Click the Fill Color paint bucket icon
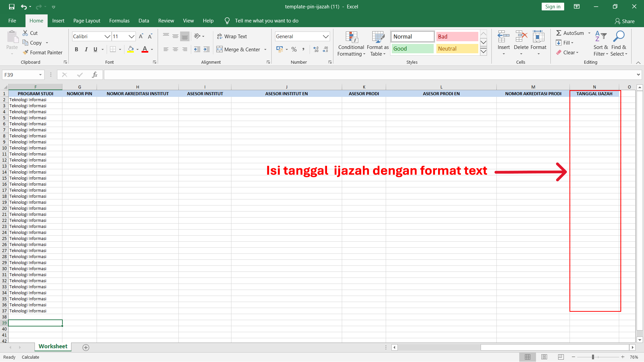The width and height of the screenshot is (644, 362). 131,50
